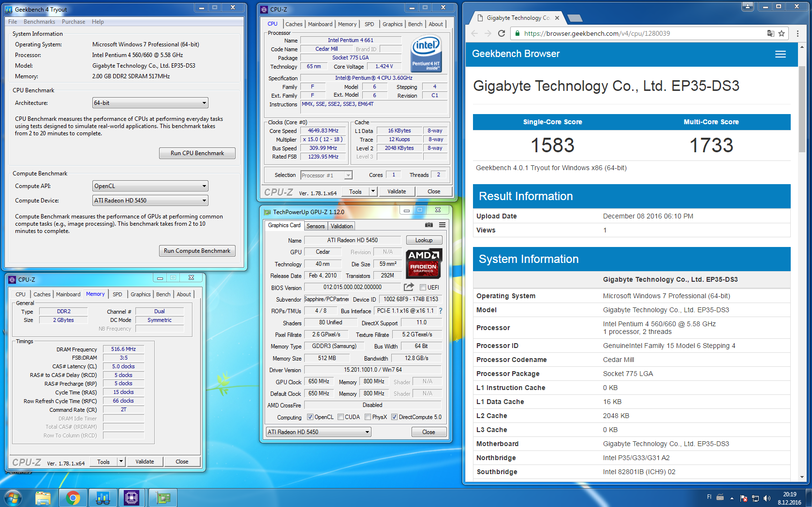The height and width of the screenshot is (507, 812).
Task: Switch to Chrome on the taskbar
Action: pos(73,497)
